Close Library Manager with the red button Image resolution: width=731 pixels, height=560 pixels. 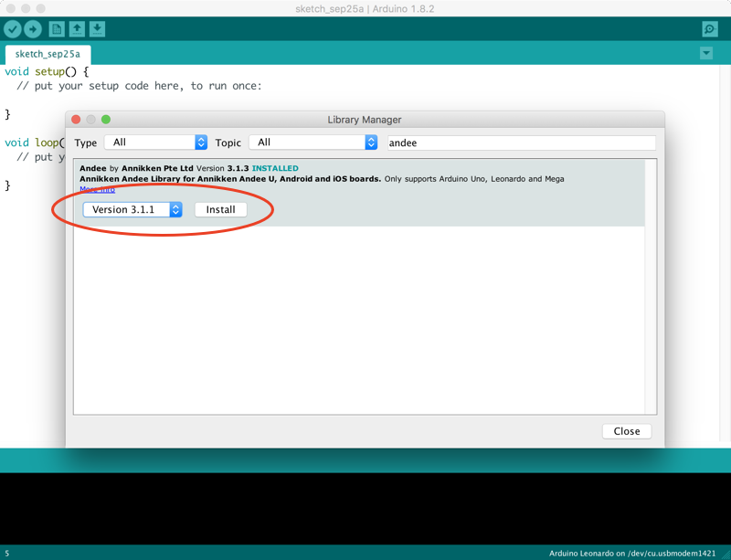tap(76, 120)
